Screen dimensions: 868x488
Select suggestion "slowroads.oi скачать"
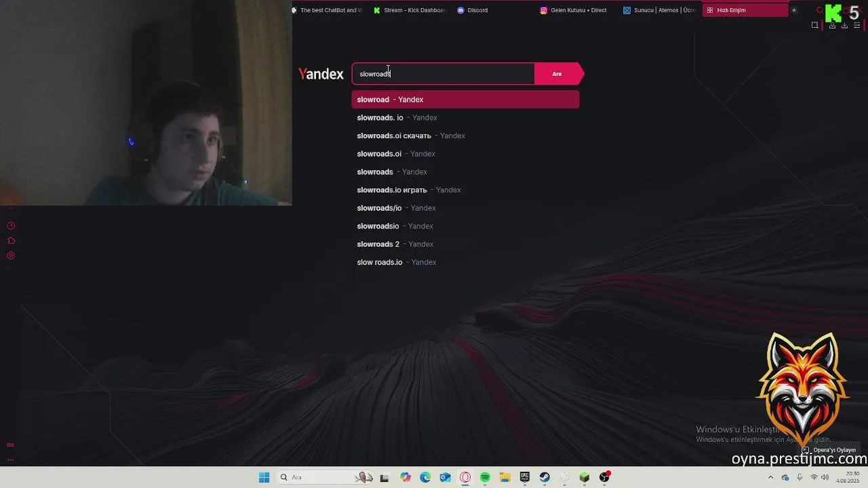point(465,136)
